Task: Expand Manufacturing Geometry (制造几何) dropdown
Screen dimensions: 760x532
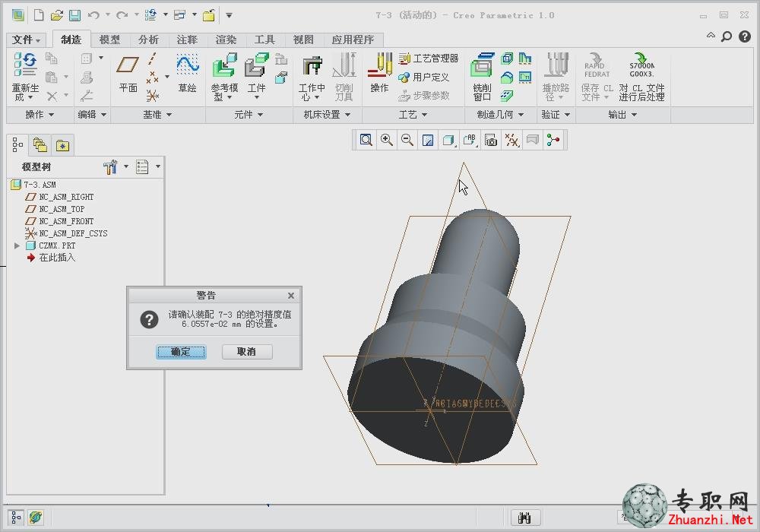Action: [x=501, y=115]
